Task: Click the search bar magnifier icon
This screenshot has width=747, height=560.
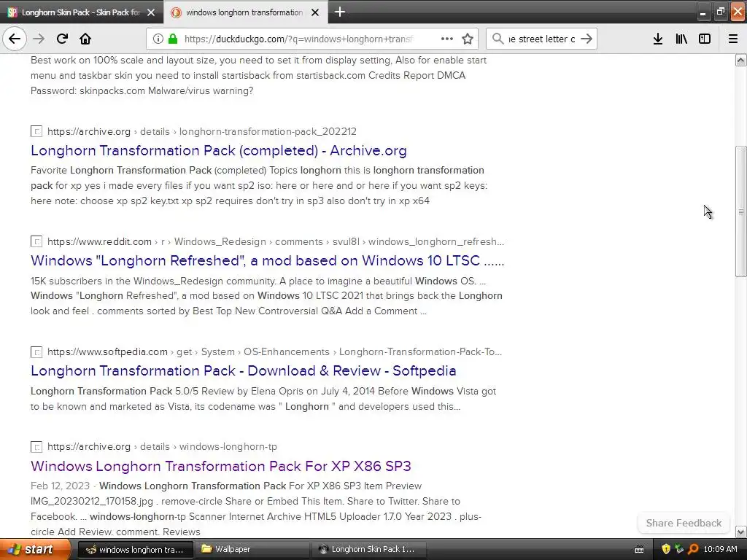Action: 498,39
